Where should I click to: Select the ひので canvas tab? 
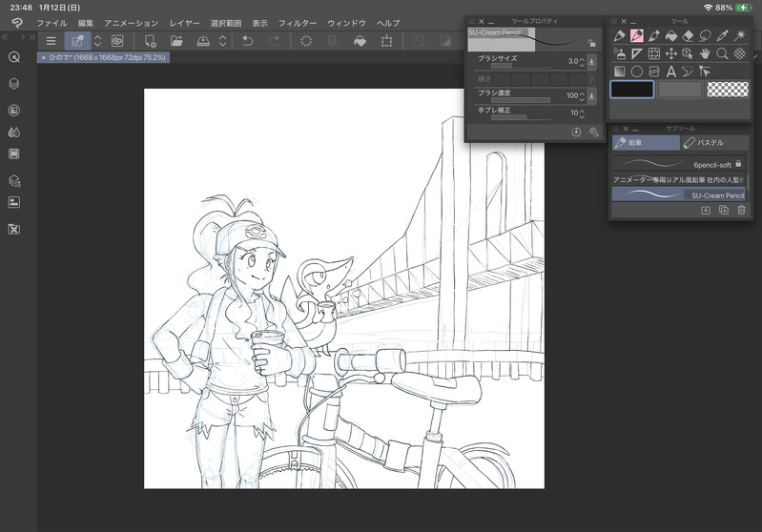104,57
